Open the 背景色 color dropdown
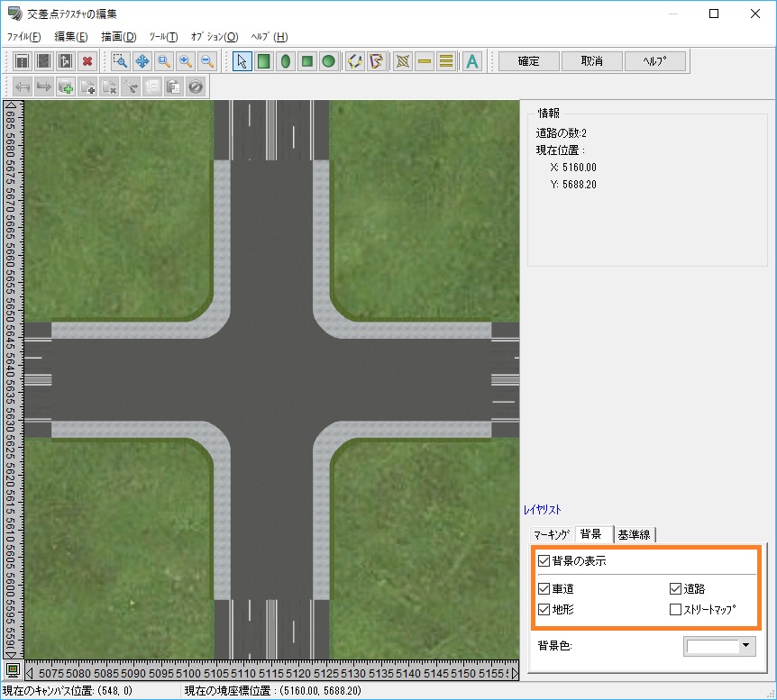Viewport: 777px width, 700px height. 745,645
